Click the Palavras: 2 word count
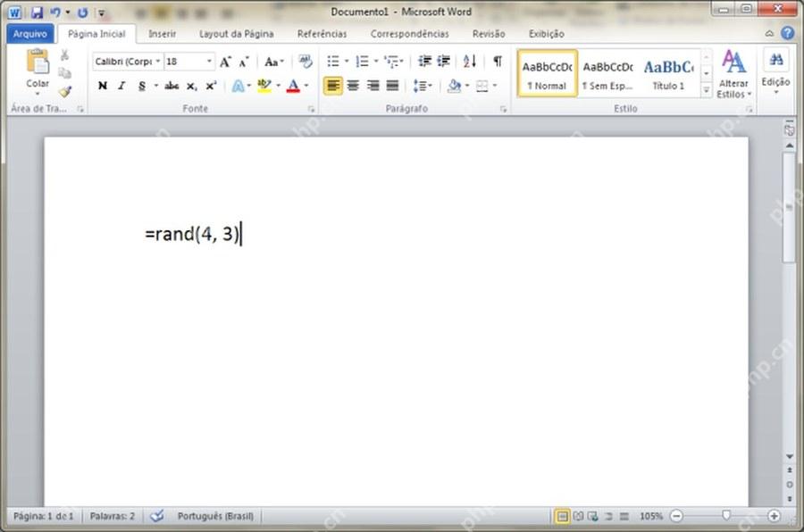Image resolution: width=804 pixels, height=532 pixels. (x=113, y=516)
